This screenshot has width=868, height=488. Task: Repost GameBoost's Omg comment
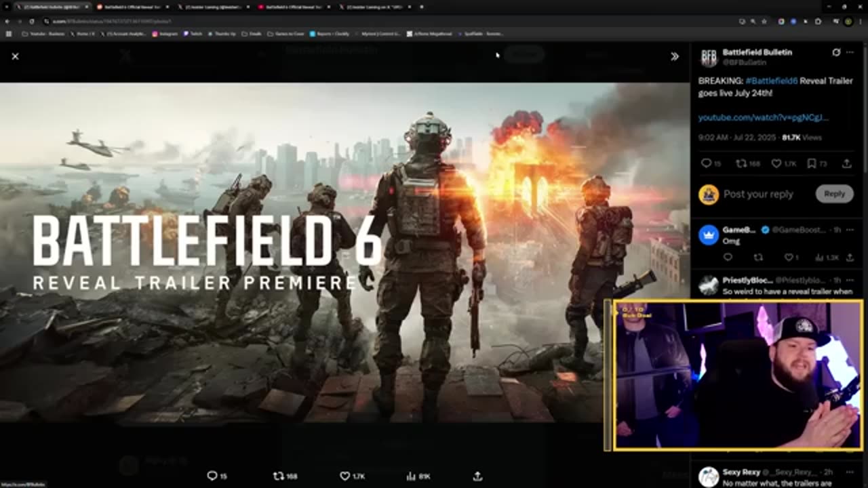(758, 258)
